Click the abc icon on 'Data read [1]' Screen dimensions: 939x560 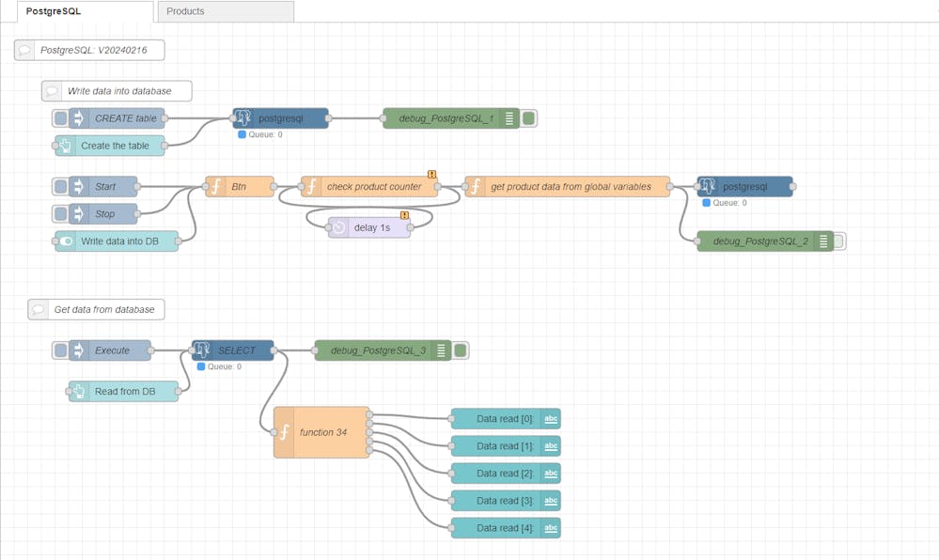point(551,446)
